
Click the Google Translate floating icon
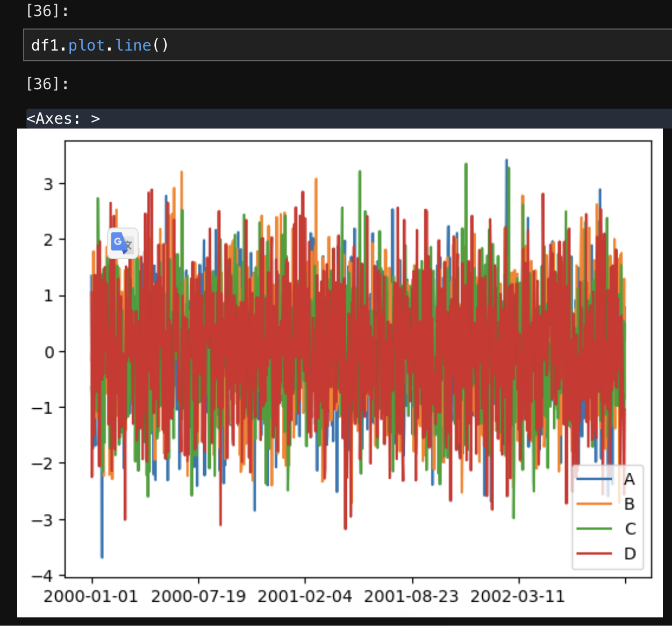(x=123, y=243)
